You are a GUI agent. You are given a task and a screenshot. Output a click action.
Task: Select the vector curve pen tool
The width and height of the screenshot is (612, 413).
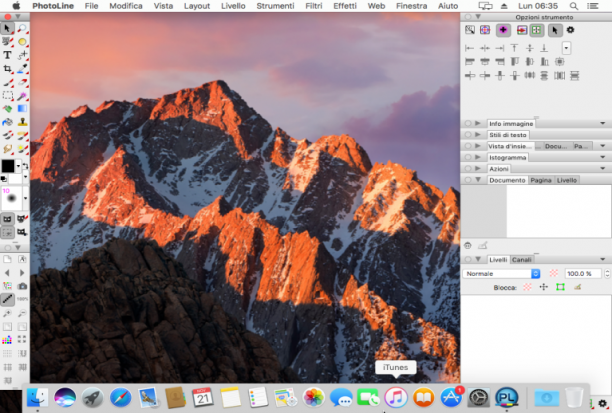[x=22, y=55]
